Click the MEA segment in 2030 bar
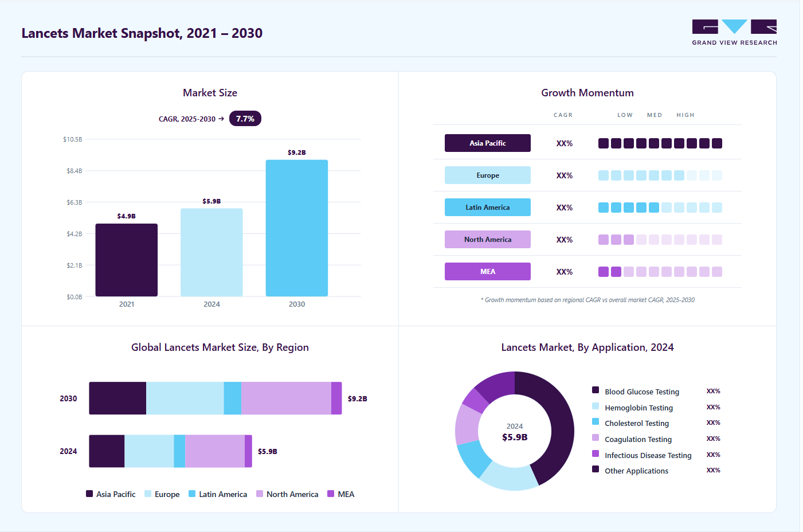 click(x=336, y=398)
